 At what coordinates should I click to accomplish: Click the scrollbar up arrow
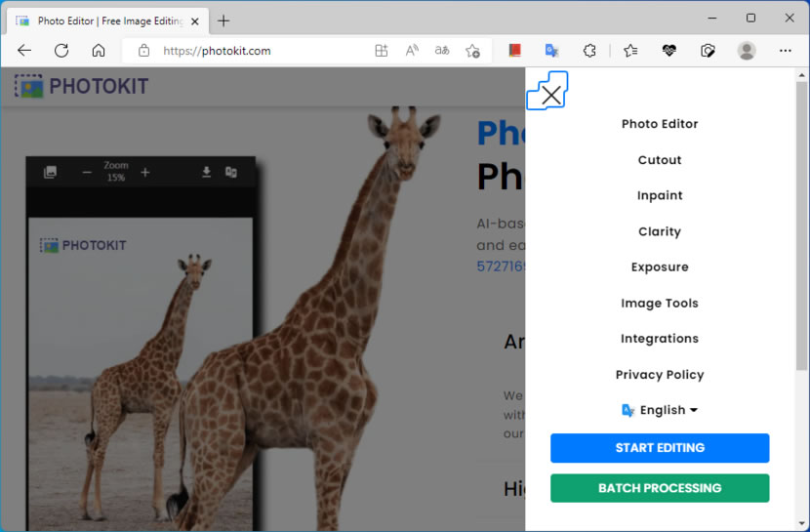[801, 75]
